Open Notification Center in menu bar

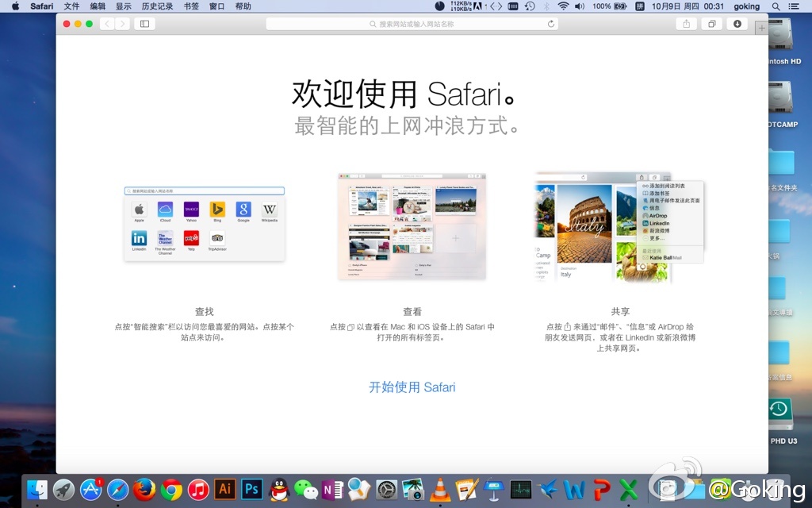[793, 6]
